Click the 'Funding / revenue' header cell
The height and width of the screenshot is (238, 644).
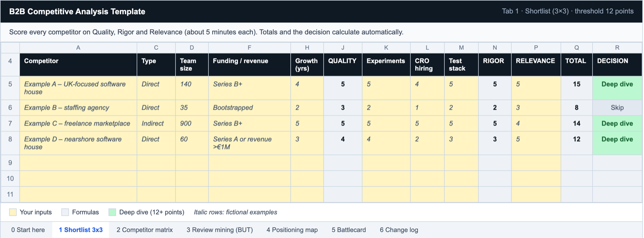(x=250, y=64)
